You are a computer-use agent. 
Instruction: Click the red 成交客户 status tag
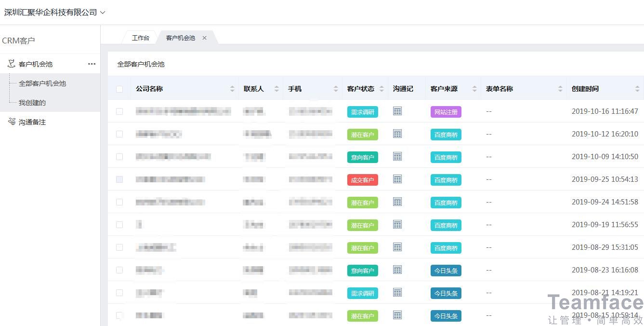pyautogui.click(x=362, y=179)
